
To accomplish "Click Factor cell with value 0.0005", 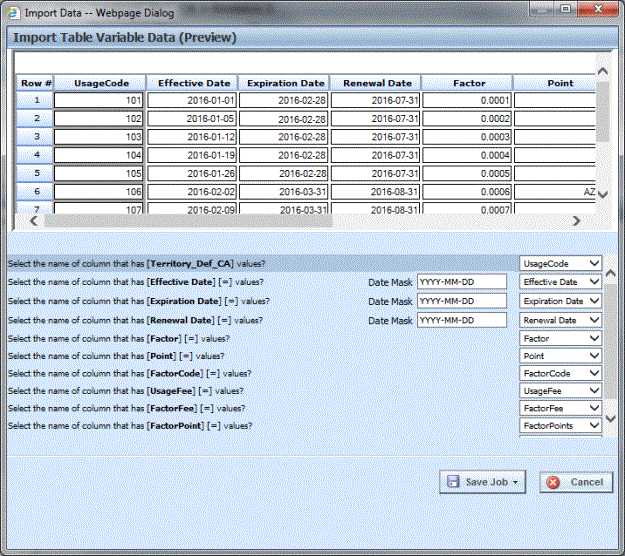I will [x=467, y=173].
